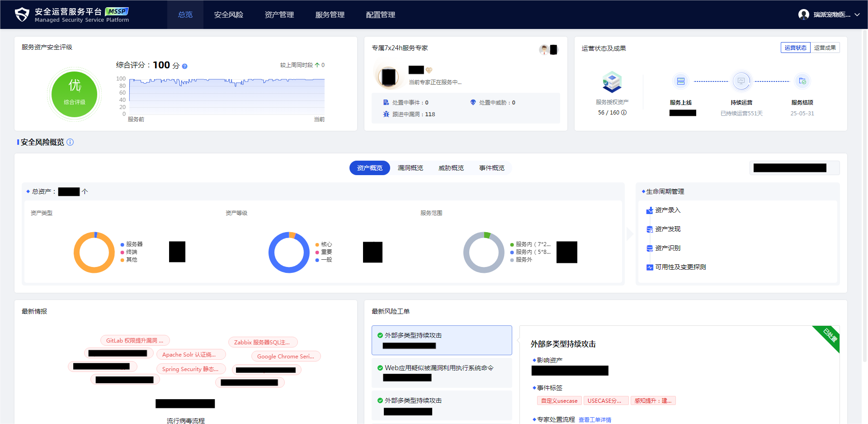Expand the account dropdown beside 瑞派宠物医
Screen dimensions: 868x424
(858, 14)
